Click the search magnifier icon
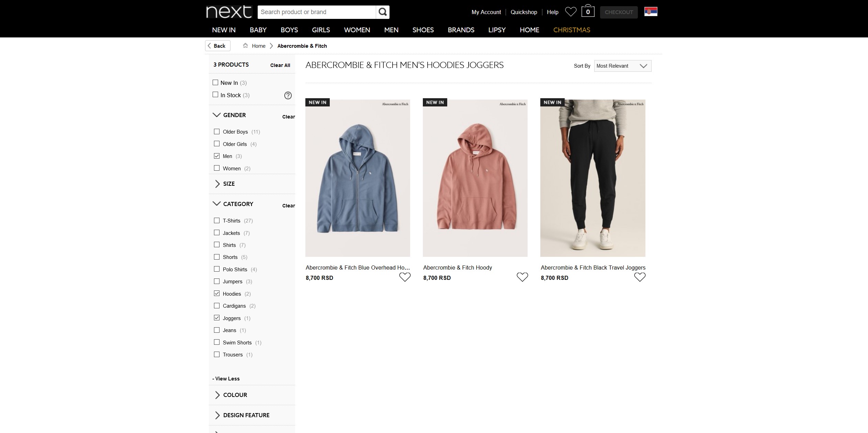868x433 pixels. [x=382, y=12]
